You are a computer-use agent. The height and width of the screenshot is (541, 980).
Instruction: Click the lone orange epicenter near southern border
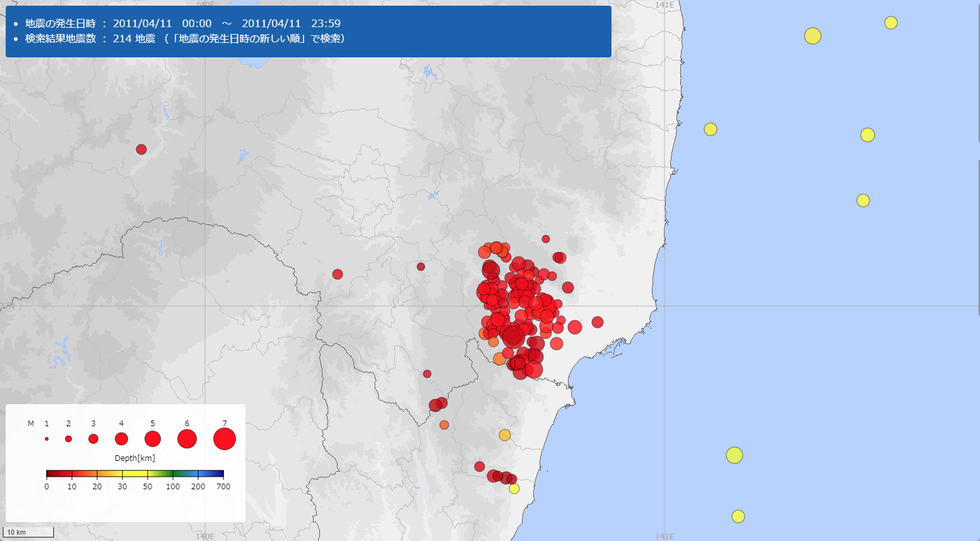coord(444,425)
